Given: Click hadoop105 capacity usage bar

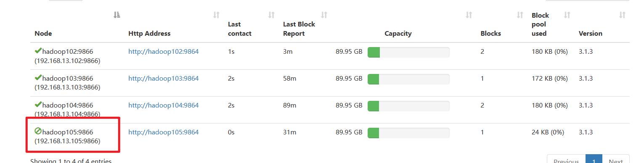Looking at the screenshot, I should pyautogui.click(x=408, y=133).
